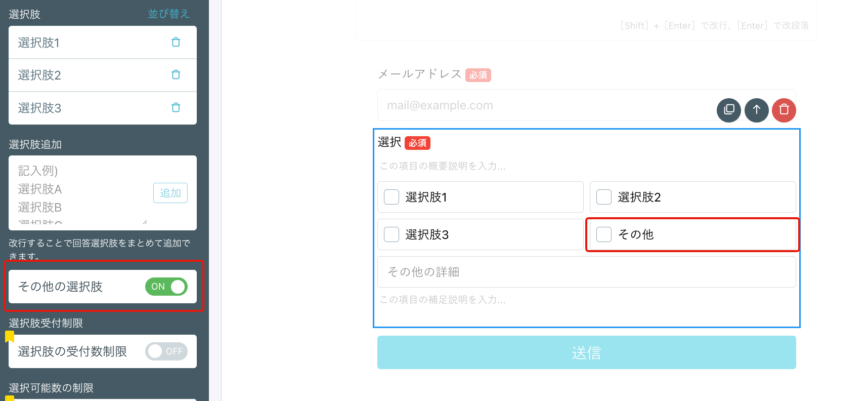The width and height of the screenshot is (868, 401).
Task: Check the 選択肢1 checkbox in form
Action: click(392, 197)
